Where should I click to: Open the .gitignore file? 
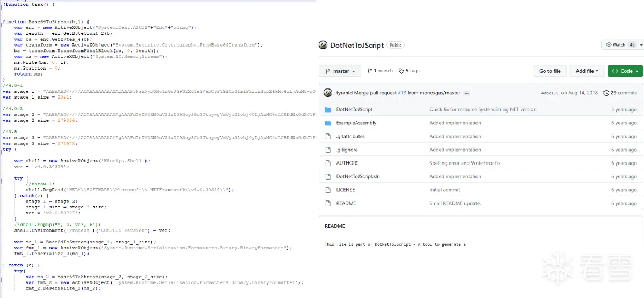(x=347, y=150)
